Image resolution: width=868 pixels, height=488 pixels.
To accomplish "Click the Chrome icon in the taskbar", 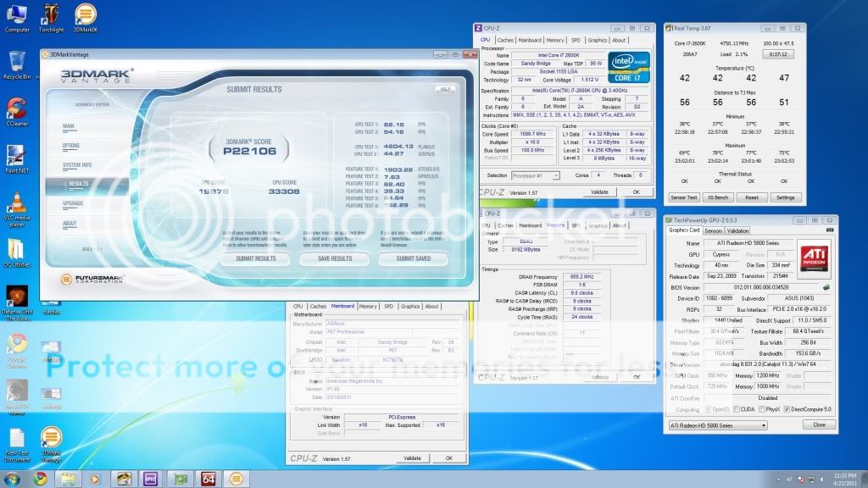I will coord(40,479).
